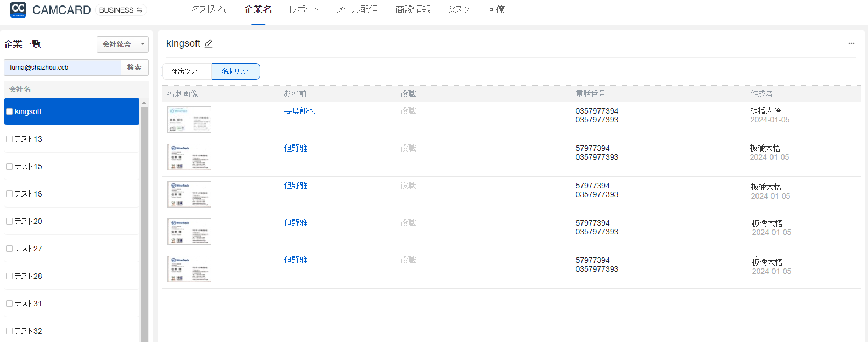868x342 pixels.
Task: Select the テスト13 company row
Action: point(72,139)
